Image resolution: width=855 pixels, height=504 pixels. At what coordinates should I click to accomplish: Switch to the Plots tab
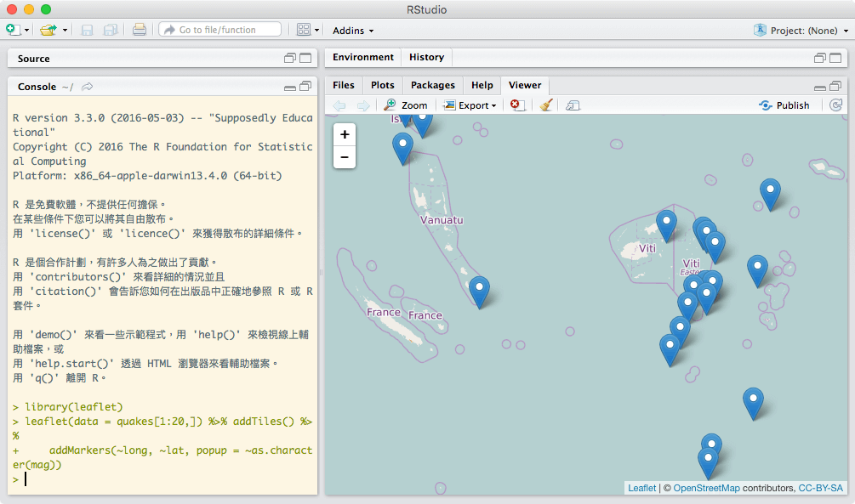[x=383, y=85]
